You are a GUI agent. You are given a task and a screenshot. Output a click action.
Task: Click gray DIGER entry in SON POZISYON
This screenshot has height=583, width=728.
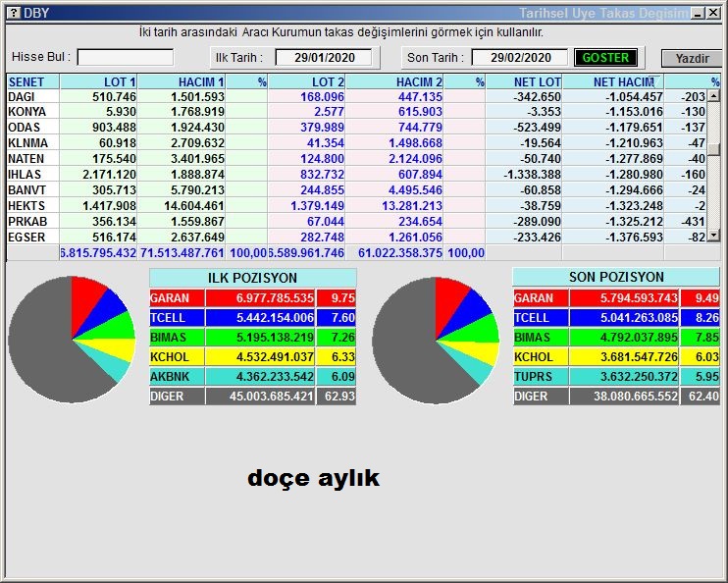click(541, 397)
